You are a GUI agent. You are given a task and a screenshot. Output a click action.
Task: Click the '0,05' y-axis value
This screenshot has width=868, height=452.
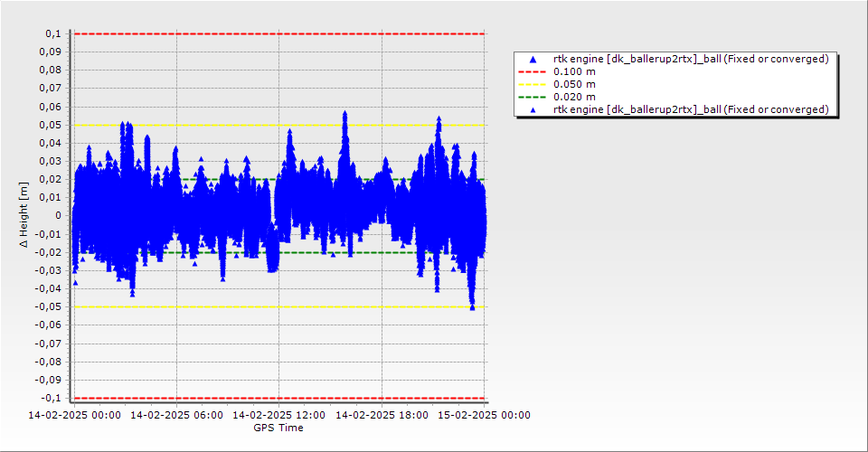[51, 125]
